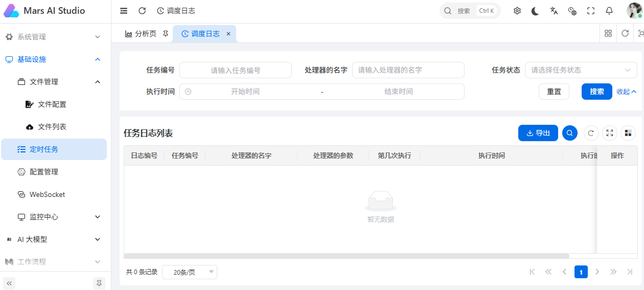The image size is (644, 290).
Task: Collapse the filters with 收起 link
Action: click(626, 92)
